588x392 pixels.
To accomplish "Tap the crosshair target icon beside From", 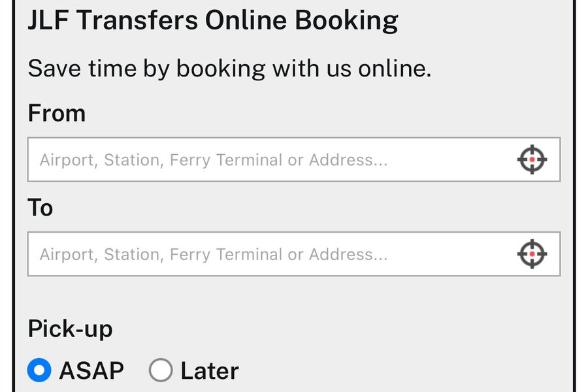I will point(532,159).
